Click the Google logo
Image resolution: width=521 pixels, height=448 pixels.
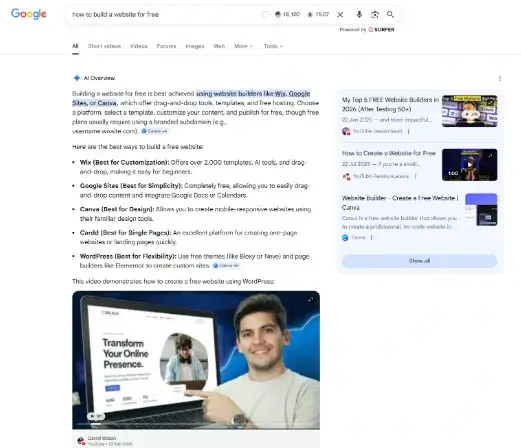click(x=29, y=14)
